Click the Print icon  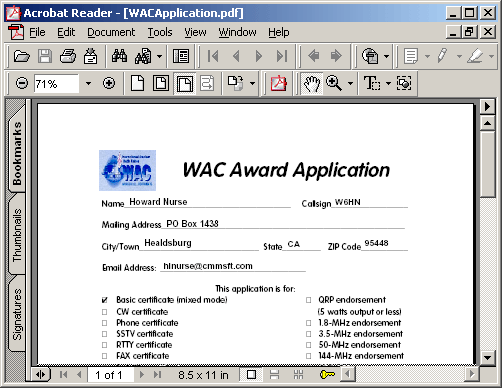point(68,56)
